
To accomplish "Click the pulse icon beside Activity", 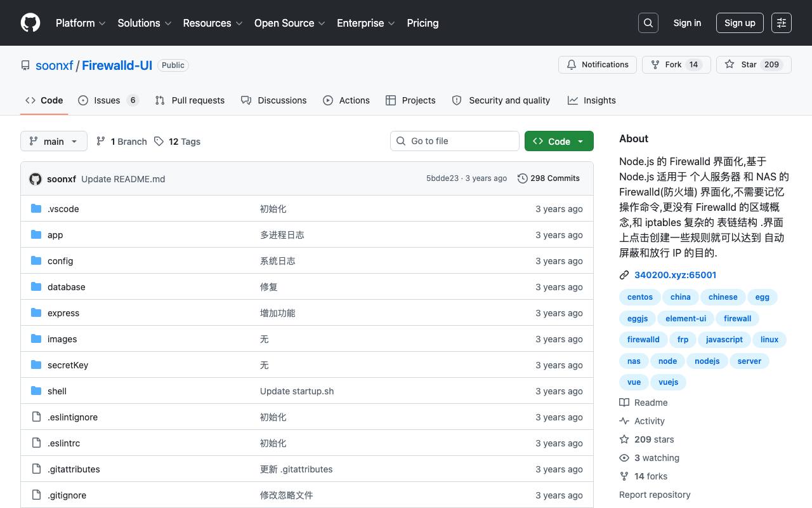I will [624, 421].
